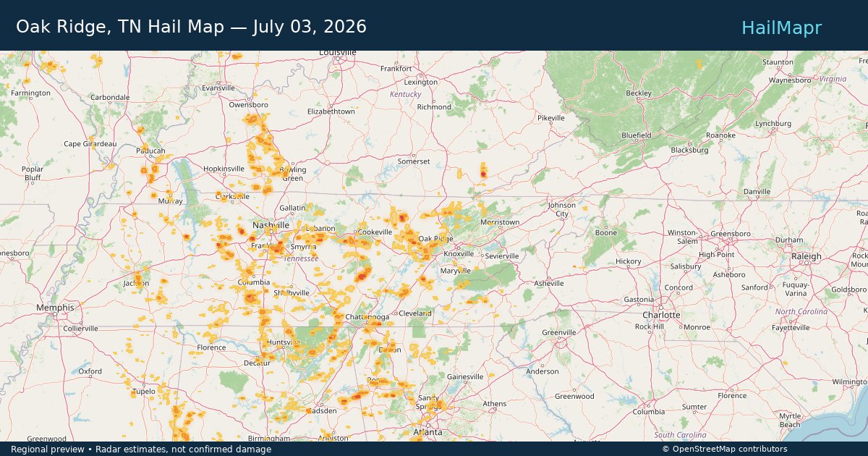
Task: Click the Boone city label
Action: 606,233
